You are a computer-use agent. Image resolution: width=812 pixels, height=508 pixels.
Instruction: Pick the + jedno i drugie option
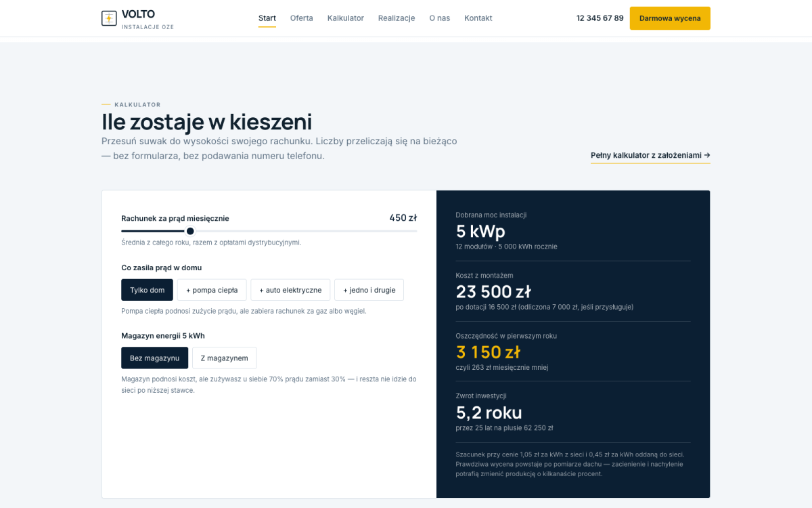point(369,290)
